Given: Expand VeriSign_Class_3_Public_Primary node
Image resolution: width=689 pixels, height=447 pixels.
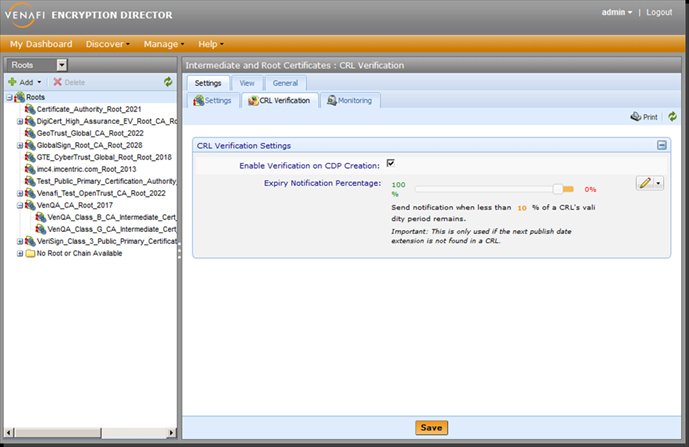Looking at the screenshot, I should click(x=20, y=241).
